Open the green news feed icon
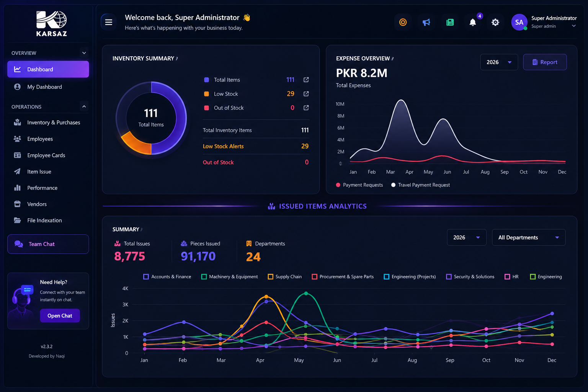Image resolution: width=588 pixels, height=392 pixels. tap(450, 22)
